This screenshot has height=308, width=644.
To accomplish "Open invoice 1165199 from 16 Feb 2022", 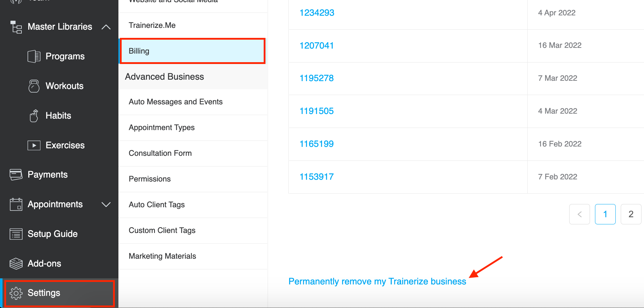I will [x=317, y=144].
